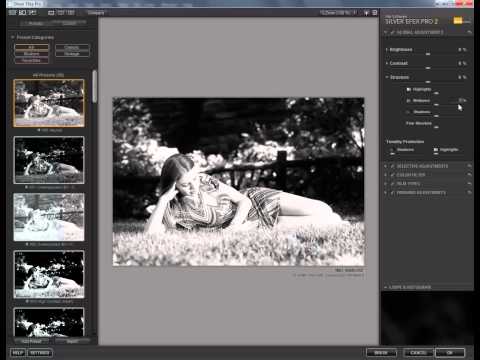Toggle the Finishing Adjustments checkbox
This screenshot has height=360, width=480.
coord(393,193)
